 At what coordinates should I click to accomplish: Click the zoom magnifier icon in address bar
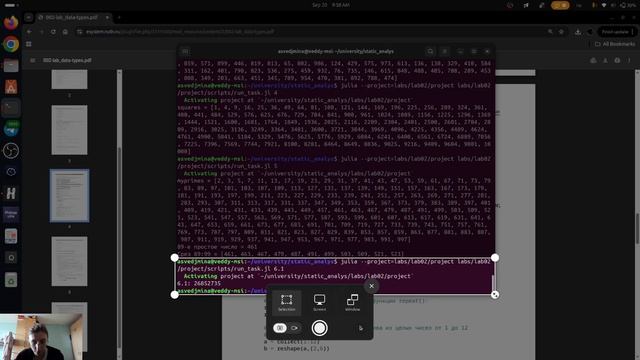point(550,31)
